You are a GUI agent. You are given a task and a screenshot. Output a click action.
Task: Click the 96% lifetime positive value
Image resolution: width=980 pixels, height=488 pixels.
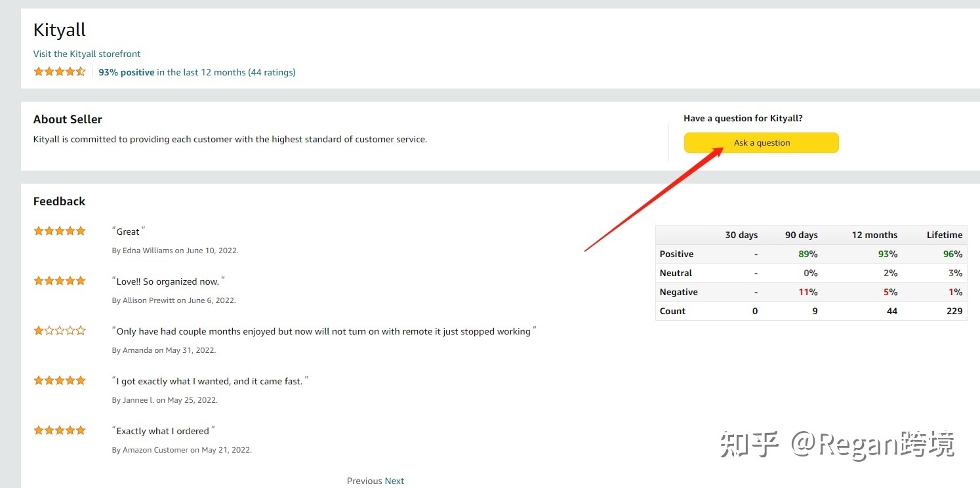[952, 254]
